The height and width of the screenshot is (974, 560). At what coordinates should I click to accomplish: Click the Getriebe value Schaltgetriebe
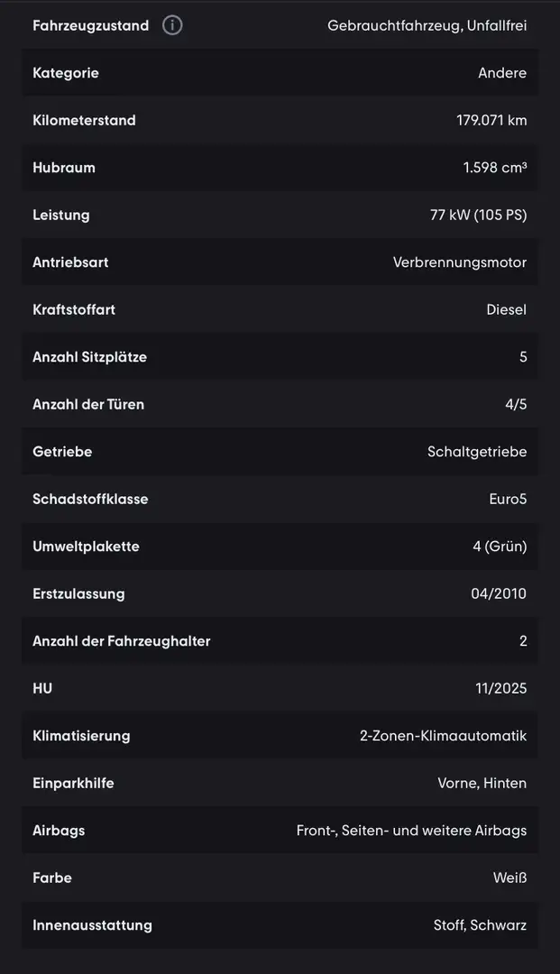(477, 452)
